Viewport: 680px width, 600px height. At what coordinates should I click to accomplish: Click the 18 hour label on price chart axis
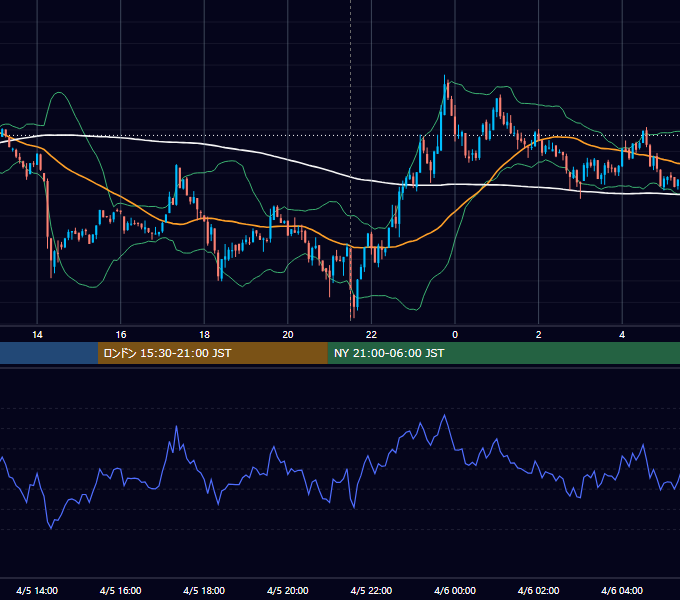[204, 335]
